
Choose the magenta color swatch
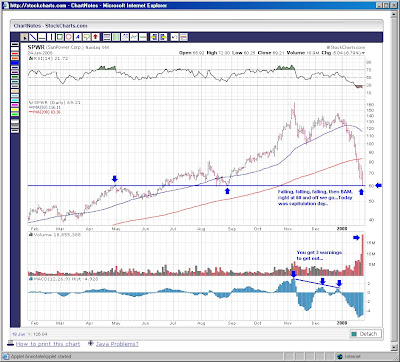point(15,105)
